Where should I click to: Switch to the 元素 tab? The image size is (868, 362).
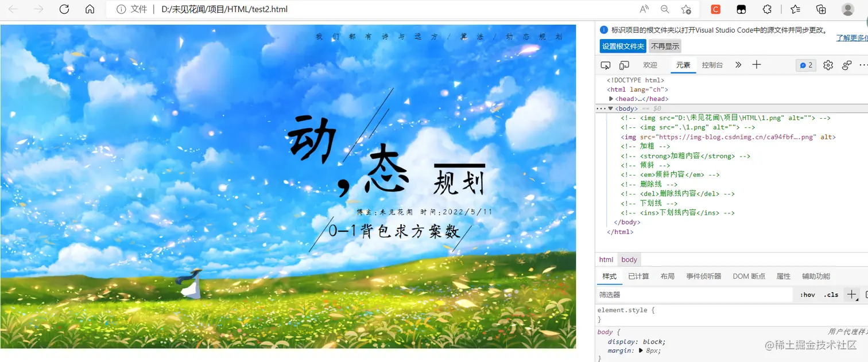coord(683,65)
